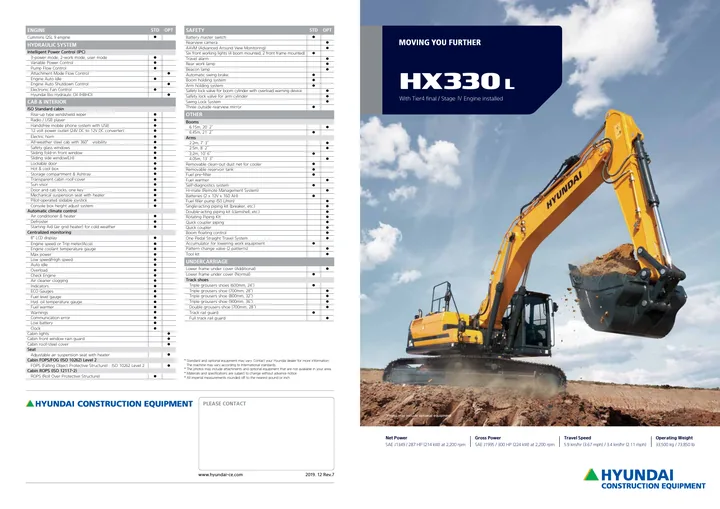
Task: Click the Automatic swing brake row
Action: coord(259,75)
